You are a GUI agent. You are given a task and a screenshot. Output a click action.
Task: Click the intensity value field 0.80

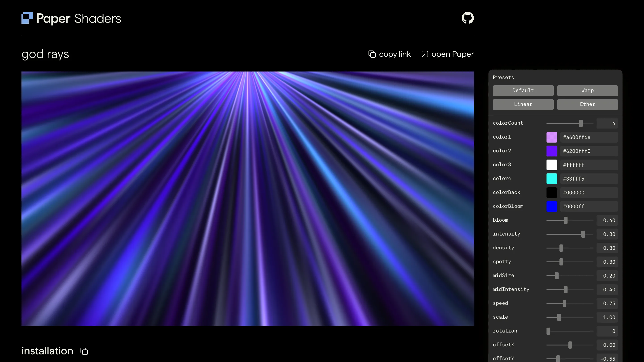coord(607,234)
